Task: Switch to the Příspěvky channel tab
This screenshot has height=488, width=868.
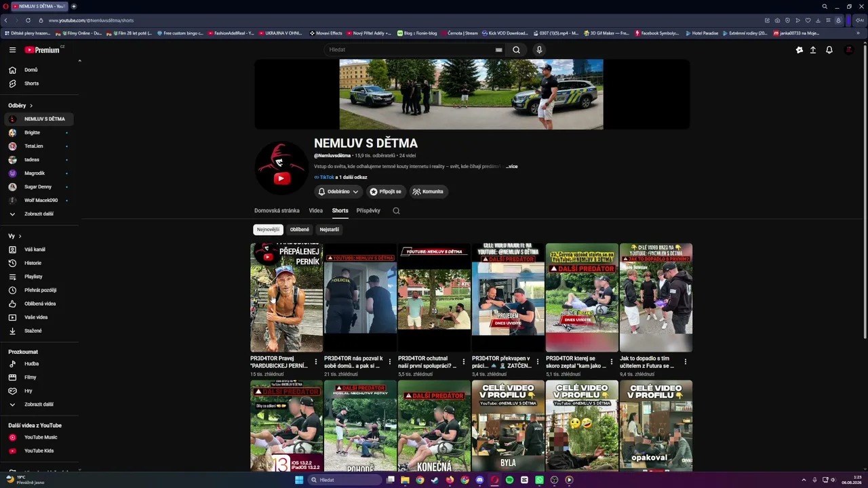Action: coord(368,211)
